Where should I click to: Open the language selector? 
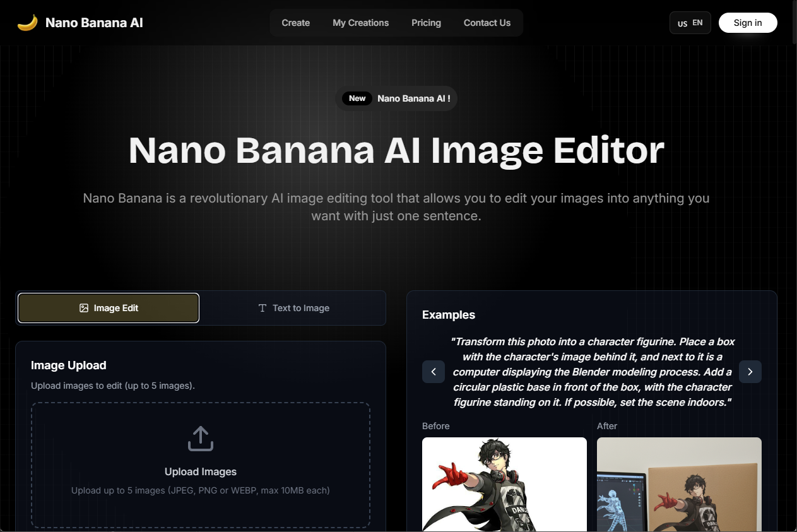tap(690, 23)
